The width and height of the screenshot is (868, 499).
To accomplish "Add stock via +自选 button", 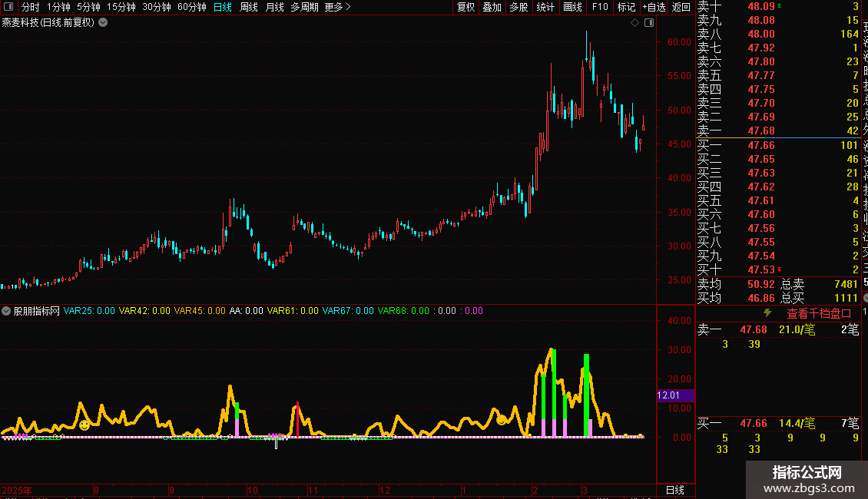I will pos(654,7).
